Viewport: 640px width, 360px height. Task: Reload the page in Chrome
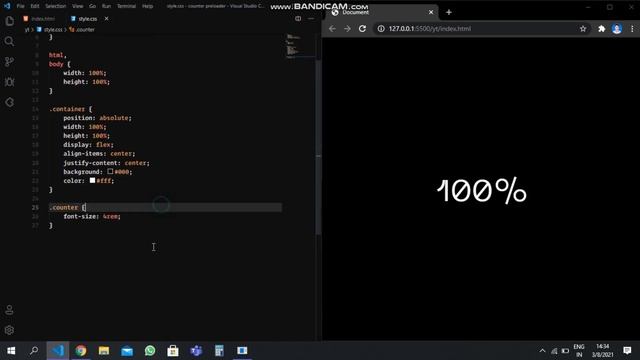pos(362,29)
